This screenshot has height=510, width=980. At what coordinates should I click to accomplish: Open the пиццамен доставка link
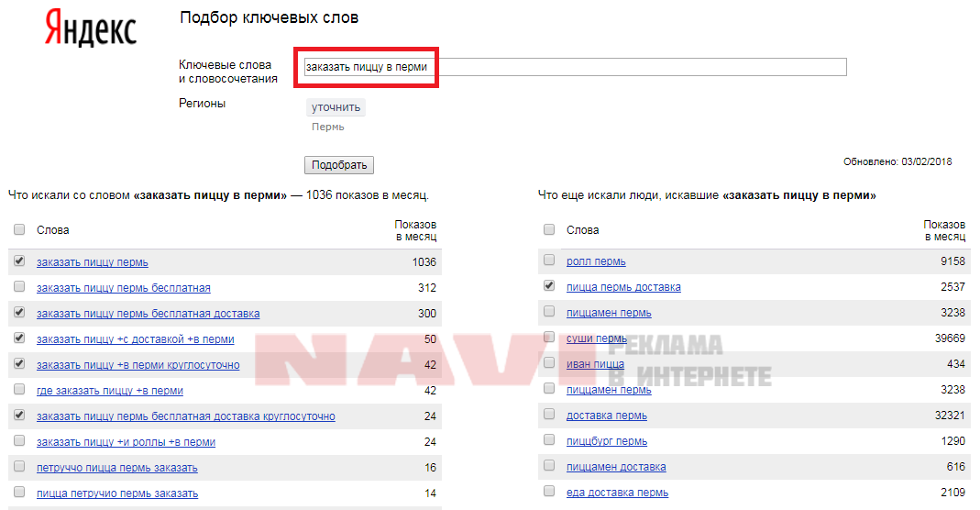(x=616, y=466)
